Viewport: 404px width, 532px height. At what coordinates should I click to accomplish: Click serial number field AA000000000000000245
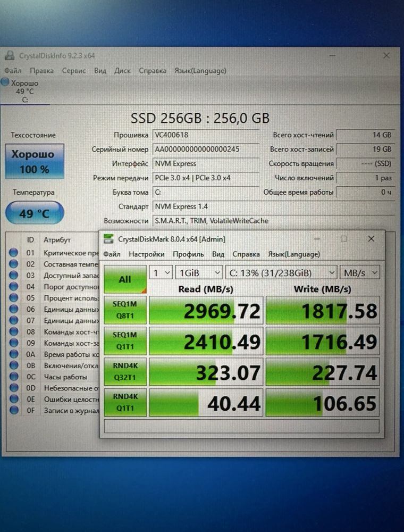click(x=206, y=149)
